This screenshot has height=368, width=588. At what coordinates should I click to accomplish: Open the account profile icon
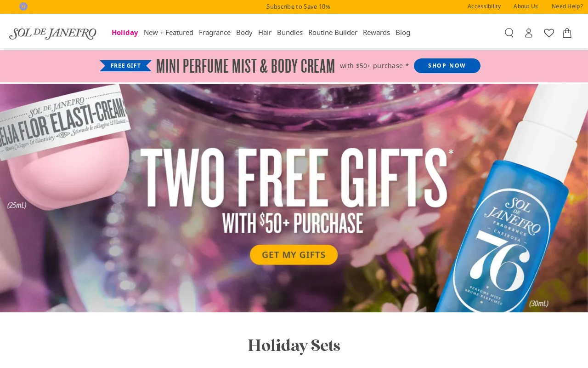[529, 33]
